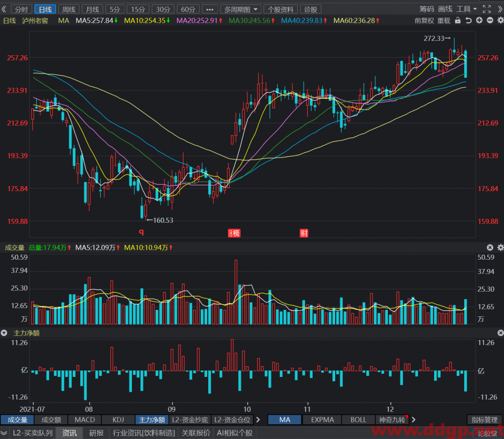
Task: Collapse left panel with double-chevron icon
Action: [4, 9]
